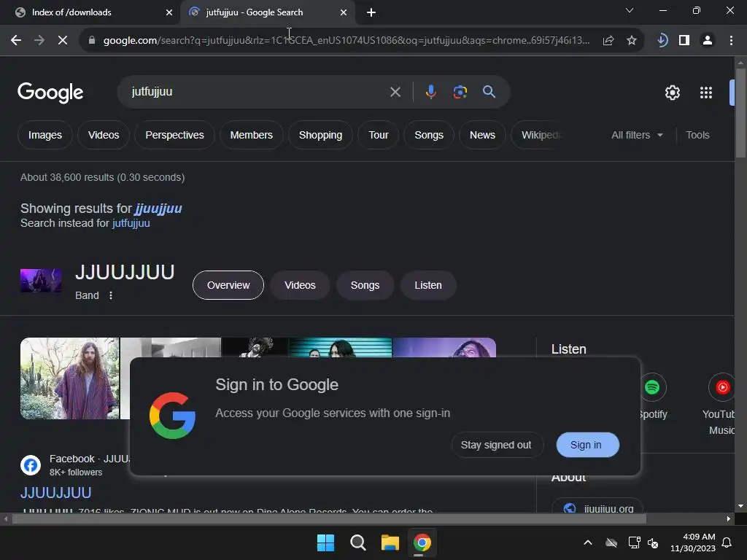Open the JJUUJJUU Facebook result title
This screenshot has height=560, width=747.
click(55, 492)
